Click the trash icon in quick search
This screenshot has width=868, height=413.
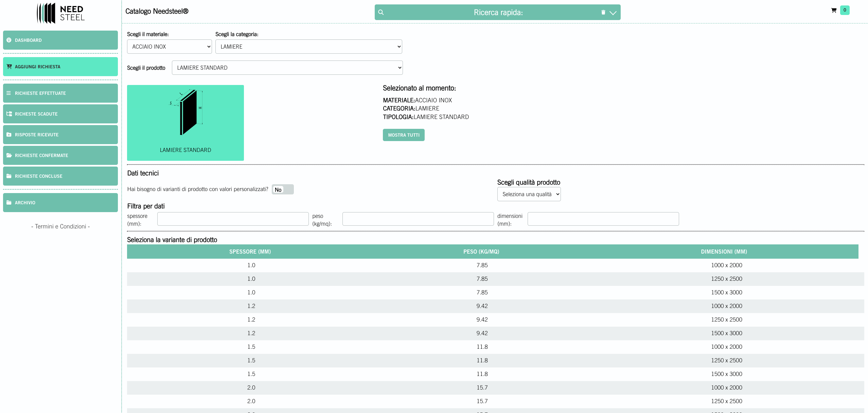pyautogui.click(x=603, y=12)
